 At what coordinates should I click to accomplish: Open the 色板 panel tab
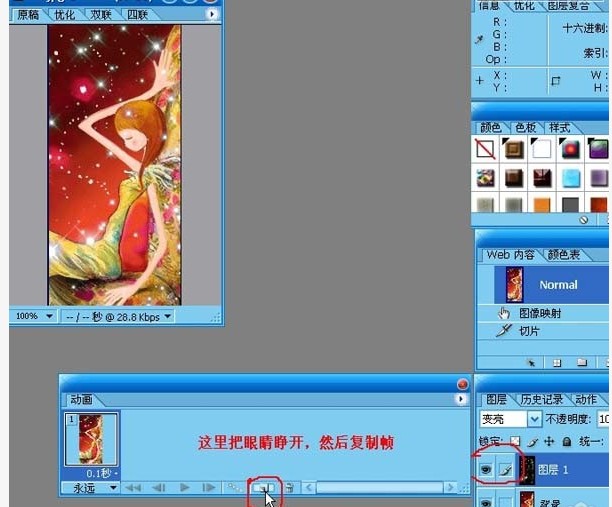[x=526, y=127]
